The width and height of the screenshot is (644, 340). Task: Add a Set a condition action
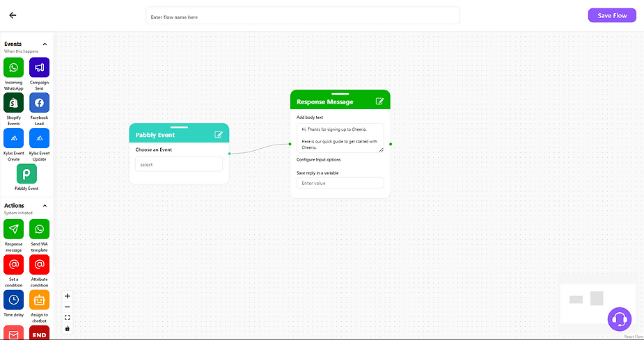pos(13,264)
